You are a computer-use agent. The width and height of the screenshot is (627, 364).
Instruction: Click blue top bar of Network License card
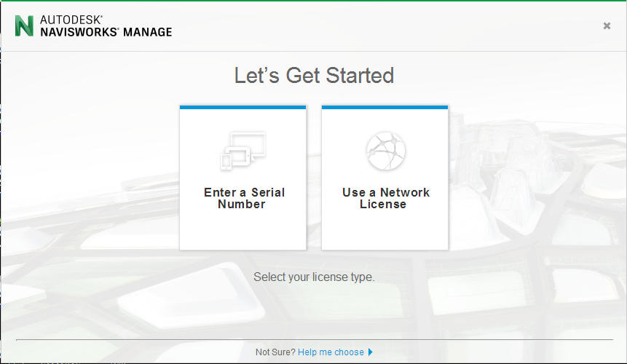(x=385, y=107)
